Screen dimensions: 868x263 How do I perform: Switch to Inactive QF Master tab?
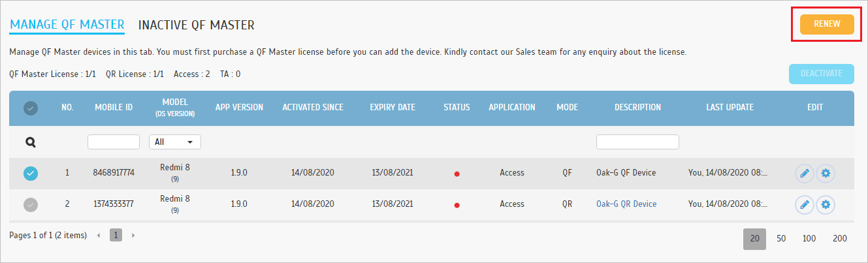(x=197, y=25)
